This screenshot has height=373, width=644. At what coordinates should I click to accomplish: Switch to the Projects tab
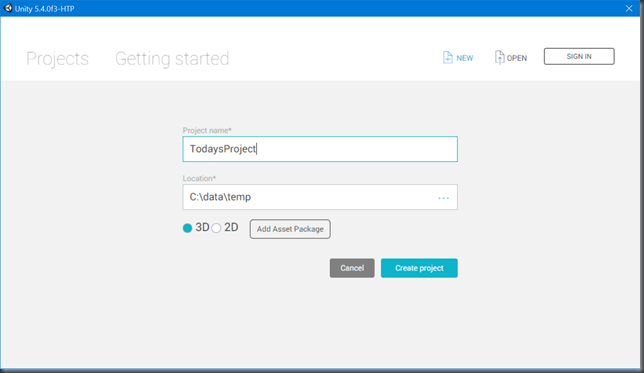point(58,59)
